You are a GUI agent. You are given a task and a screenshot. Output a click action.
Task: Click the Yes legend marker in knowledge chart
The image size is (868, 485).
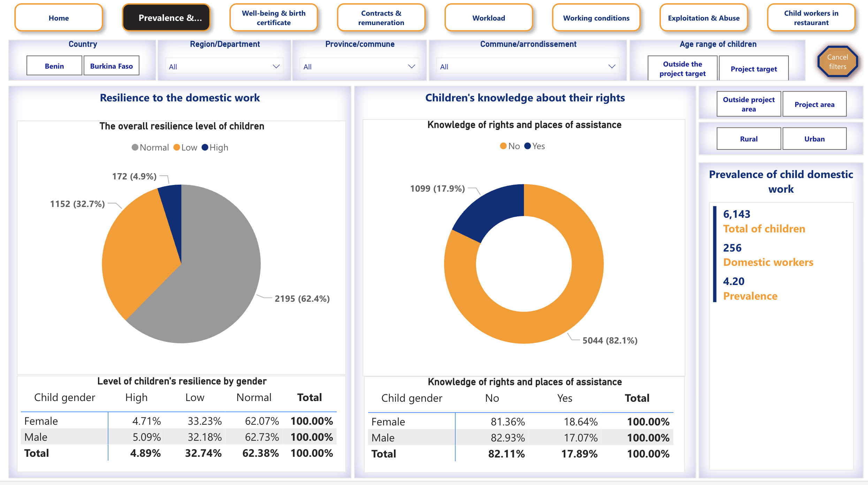click(527, 146)
